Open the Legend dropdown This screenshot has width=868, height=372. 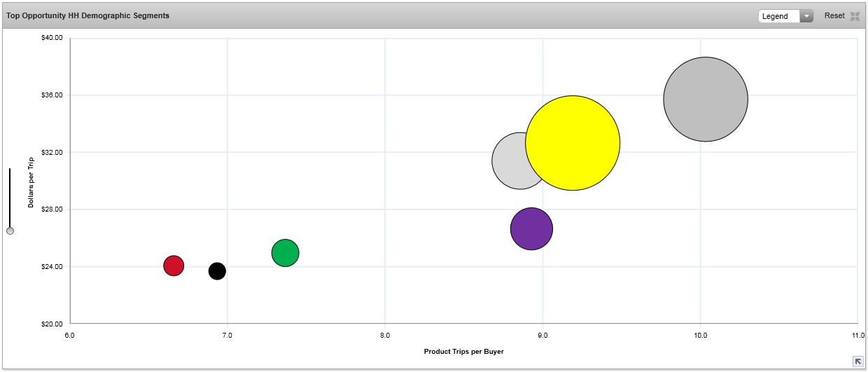pyautogui.click(x=779, y=16)
